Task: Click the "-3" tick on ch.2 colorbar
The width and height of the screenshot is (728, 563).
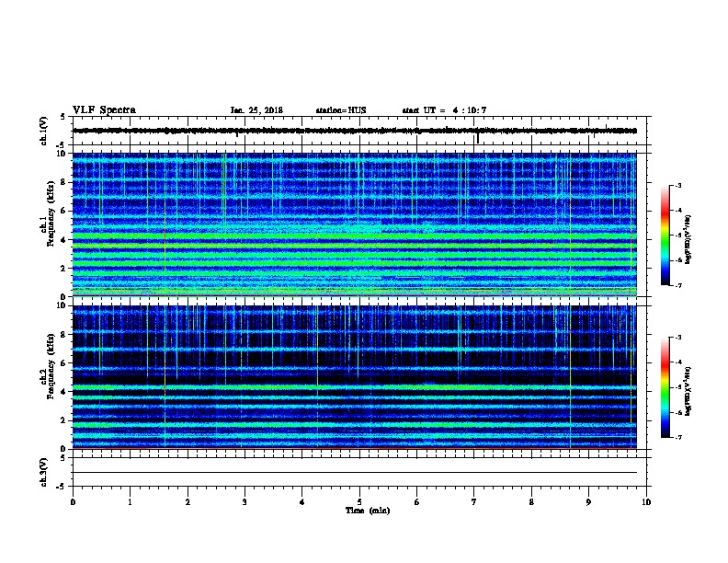Action: 677,338
